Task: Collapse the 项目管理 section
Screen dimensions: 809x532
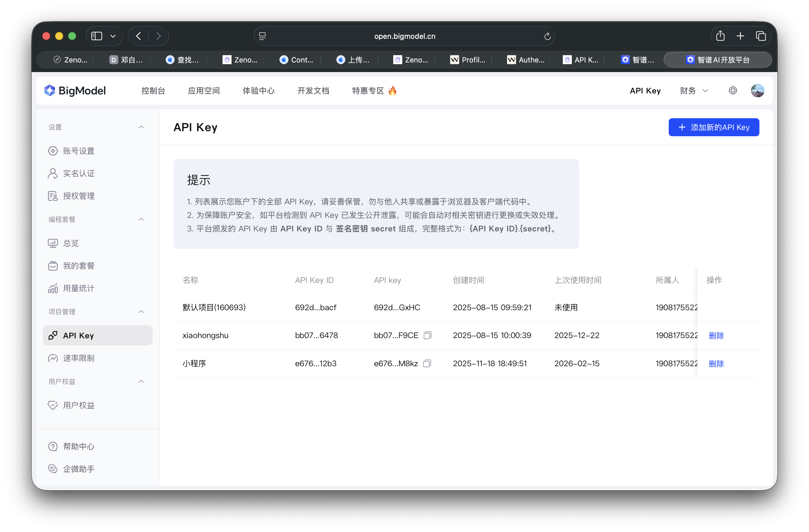Action: pos(141,312)
